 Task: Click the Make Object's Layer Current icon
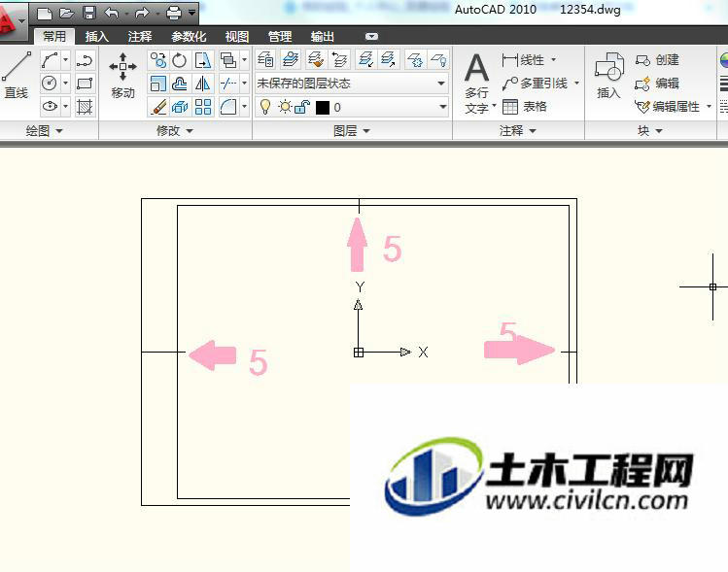point(291,59)
